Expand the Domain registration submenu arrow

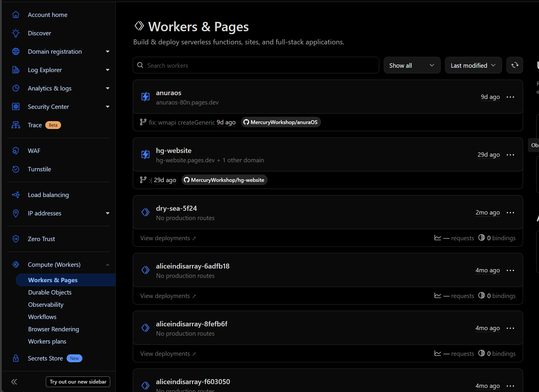[108, 52]
